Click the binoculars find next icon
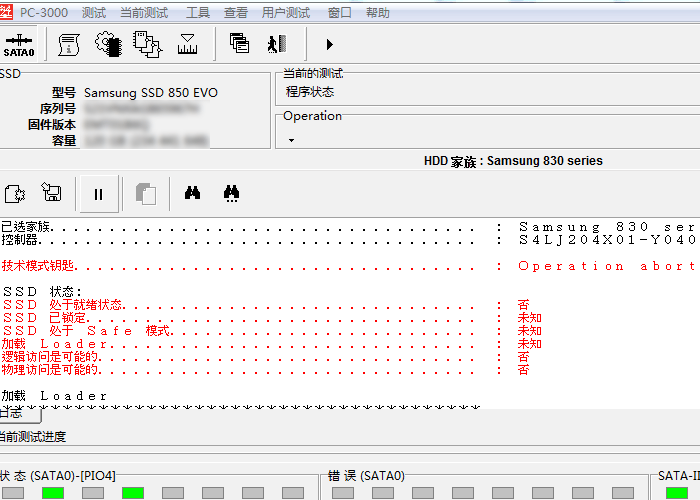700x500 pixels. [231, 194]
